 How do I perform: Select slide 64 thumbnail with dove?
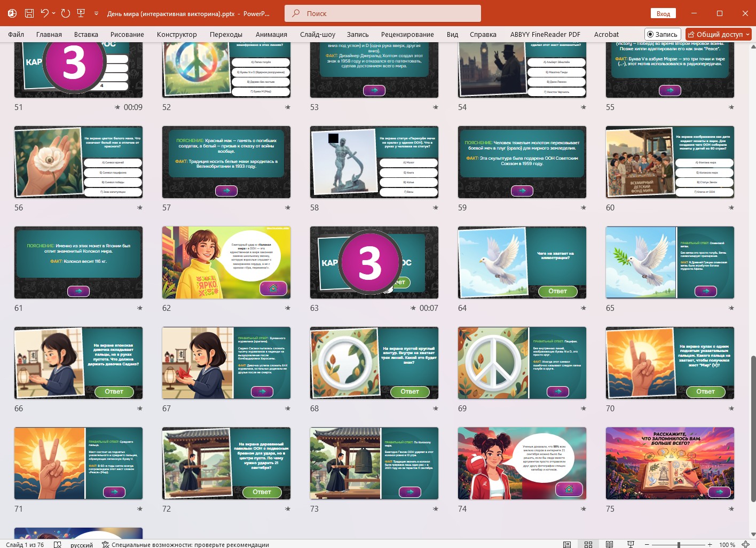coord(522,262)
